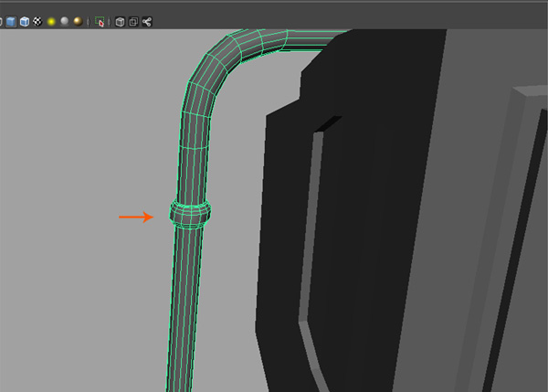Enable X-Ray cube display icon
548x392 pixels.
click(x=120, y=20)
